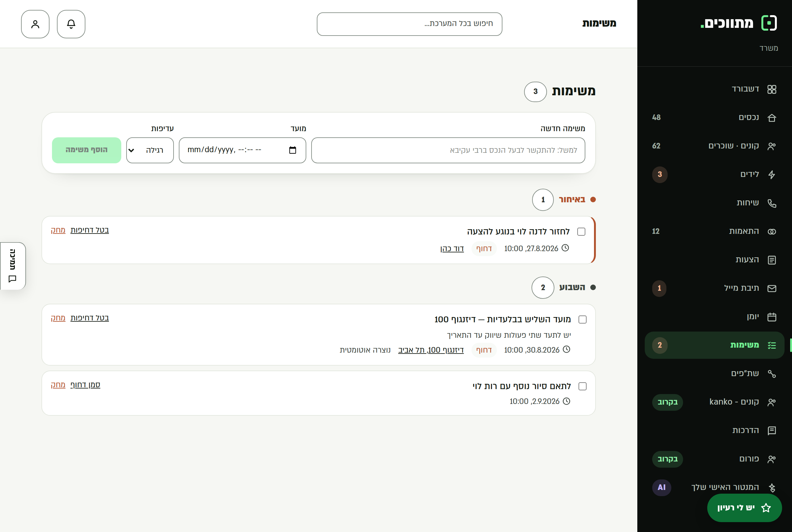Screen dimensions: 792x532
Task: Open the user profile icon
Action: coord(35,24)
